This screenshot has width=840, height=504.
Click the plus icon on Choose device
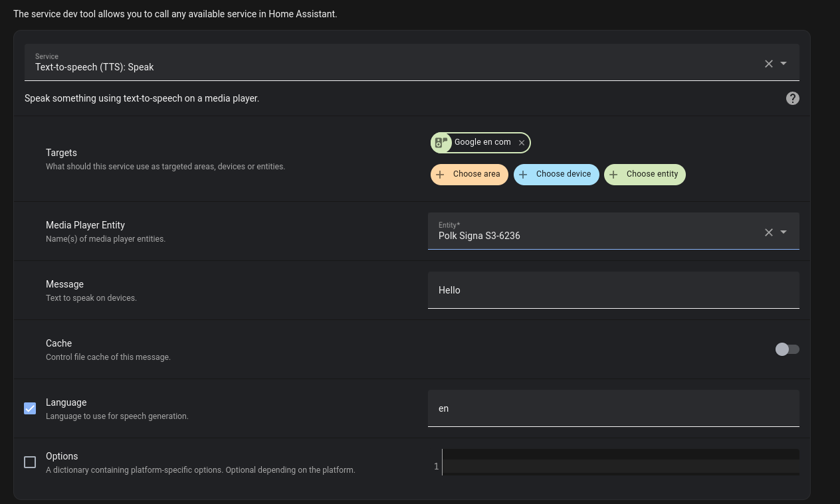click(523, 174)
